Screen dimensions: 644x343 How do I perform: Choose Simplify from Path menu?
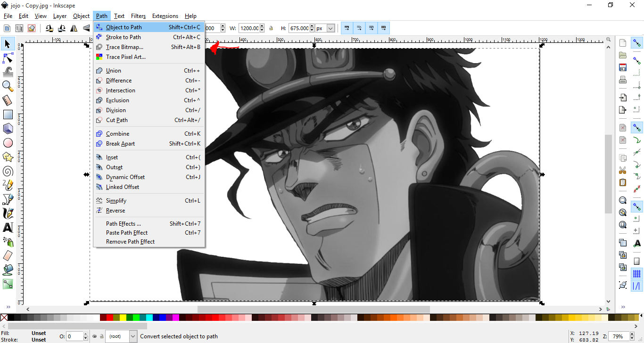tap(149, 201)
